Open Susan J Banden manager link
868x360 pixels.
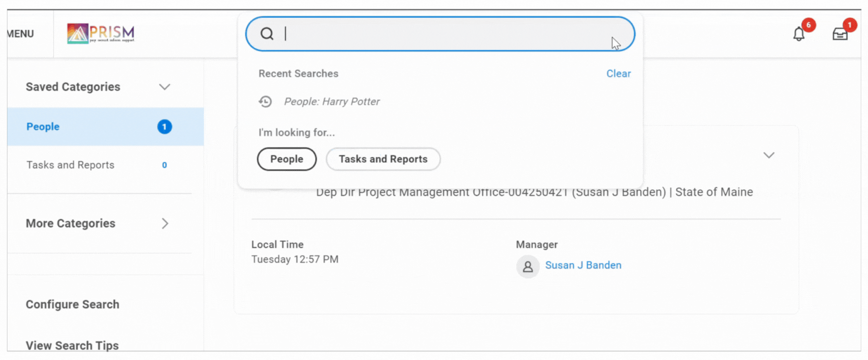point(583,265)
